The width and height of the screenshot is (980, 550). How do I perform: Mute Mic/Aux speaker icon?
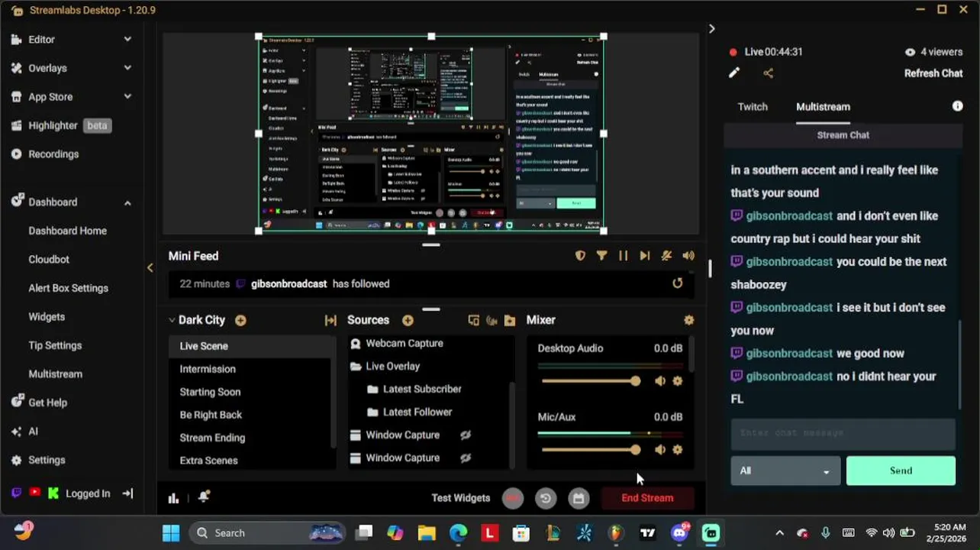click(660, 450)
